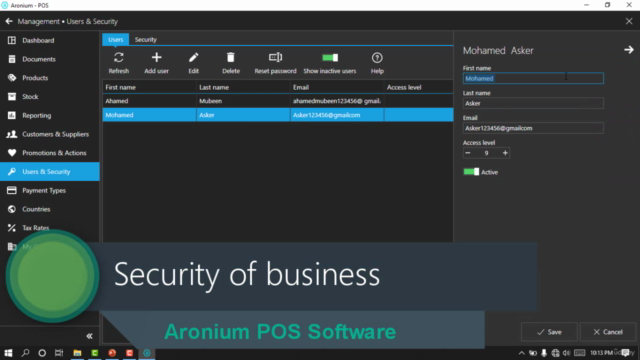The height and width of the screenshot is (360, 640).
Task: Open Reporting in the sidebar
Action: (x=49, y=116)
